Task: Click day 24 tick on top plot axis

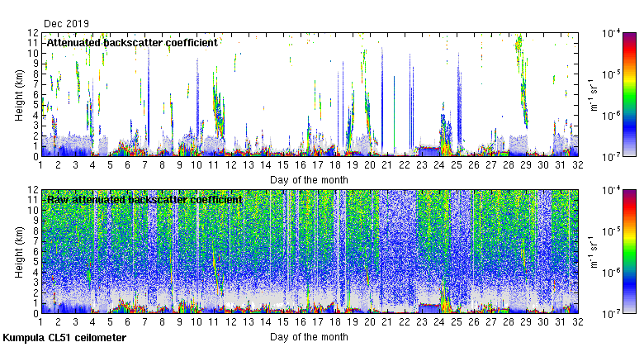Action: point(439,165)
